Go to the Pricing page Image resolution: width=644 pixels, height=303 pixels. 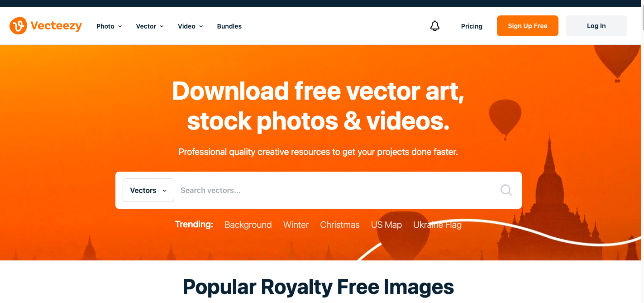(472, 26)
